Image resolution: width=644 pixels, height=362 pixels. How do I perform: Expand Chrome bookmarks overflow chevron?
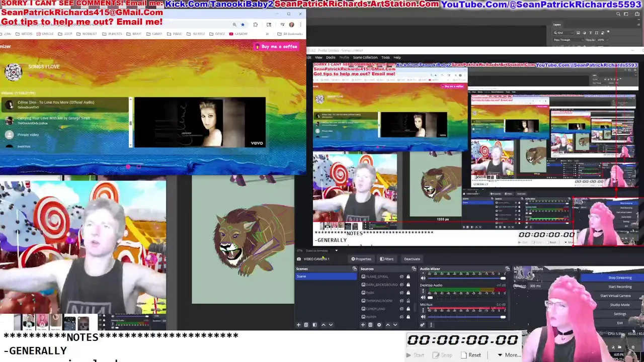267,34
